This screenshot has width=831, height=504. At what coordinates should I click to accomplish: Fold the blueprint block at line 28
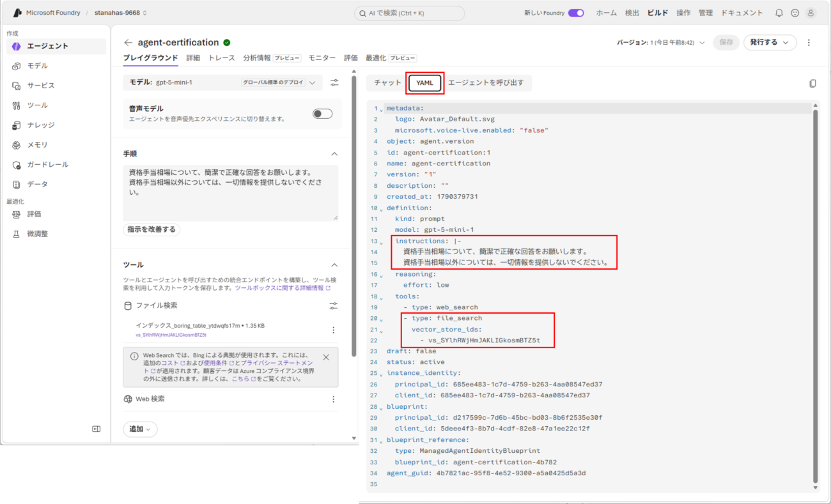(x=382, y=407)
